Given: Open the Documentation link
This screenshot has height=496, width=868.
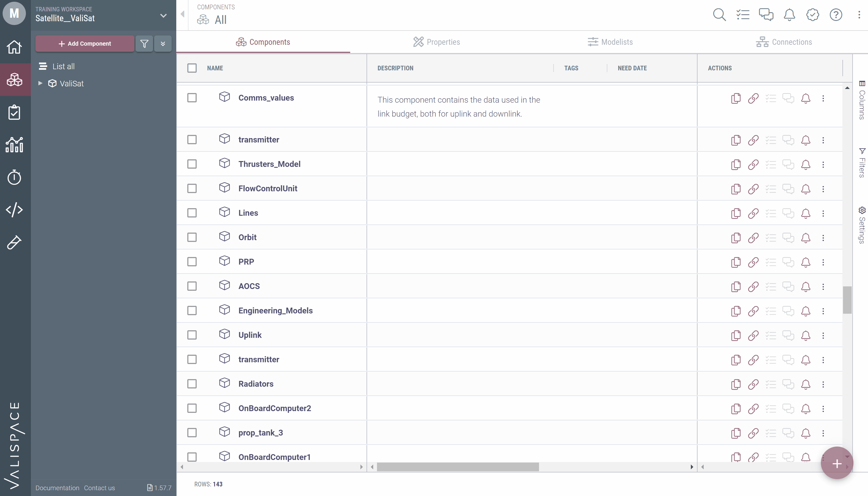Looking at the screenshot, I should pyautogui.click(x=57, y=488).
